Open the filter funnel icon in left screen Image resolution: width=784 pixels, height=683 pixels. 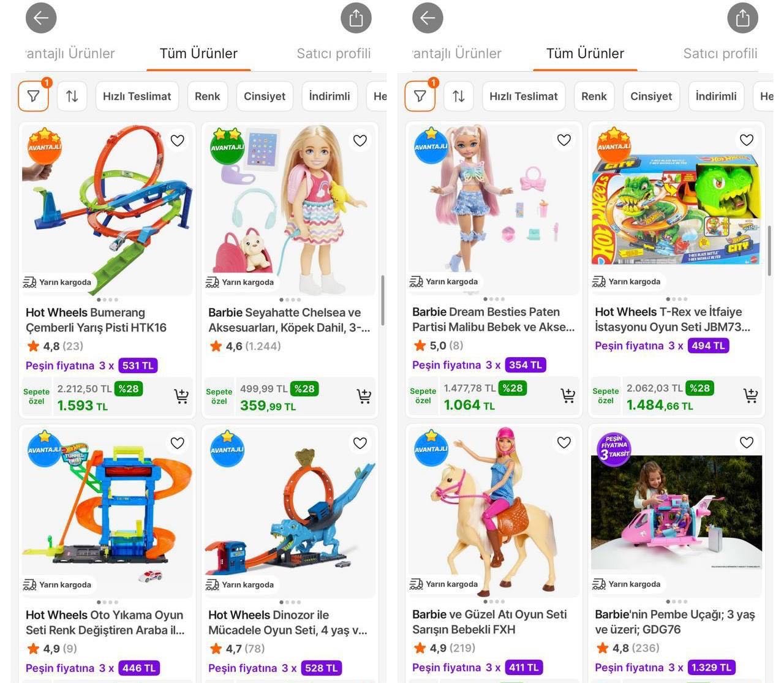[x=34, y=96]
